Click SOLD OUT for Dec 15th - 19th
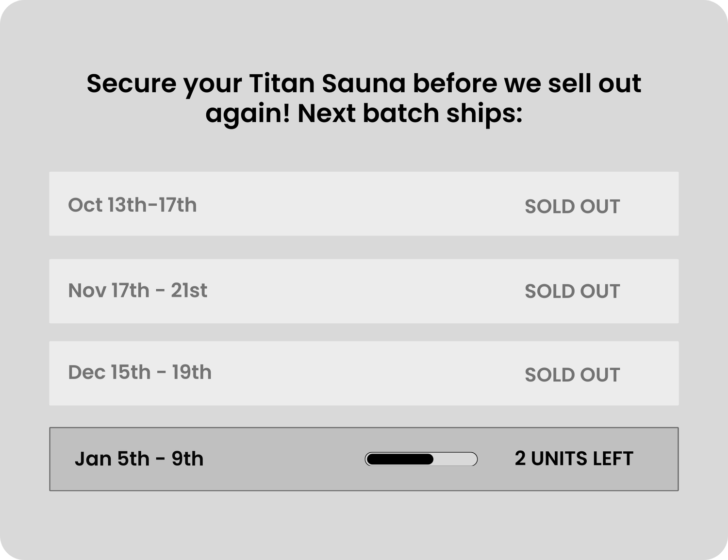The image size is (728, 560). [x=572, y=375]
